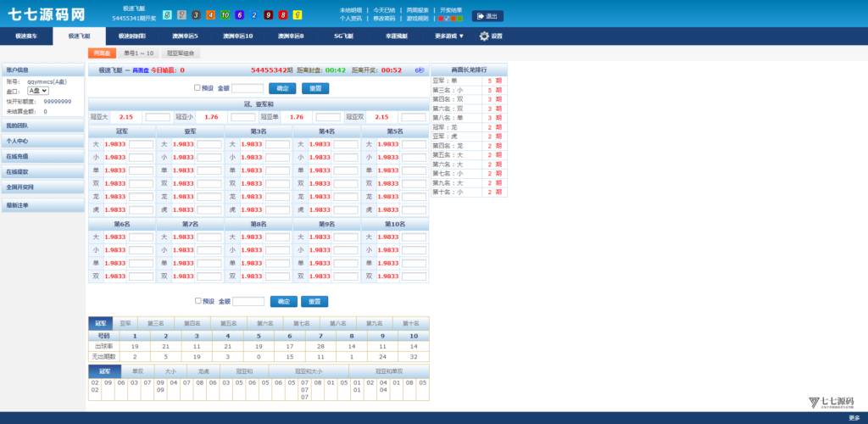The width and height of the screenshot is (868, 424).
Task: Open the 今天已结 link in header
Action: pyautogui.click(x=384, y=10)
